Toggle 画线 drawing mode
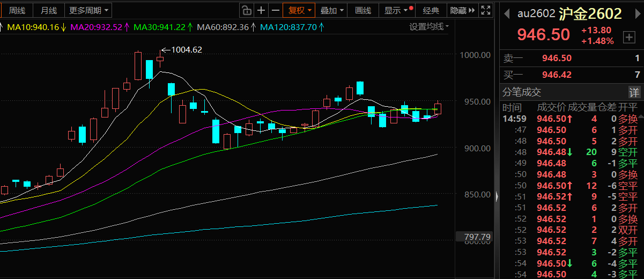The height and width of the screenshot is (279, 644). (x=363, y=10)
